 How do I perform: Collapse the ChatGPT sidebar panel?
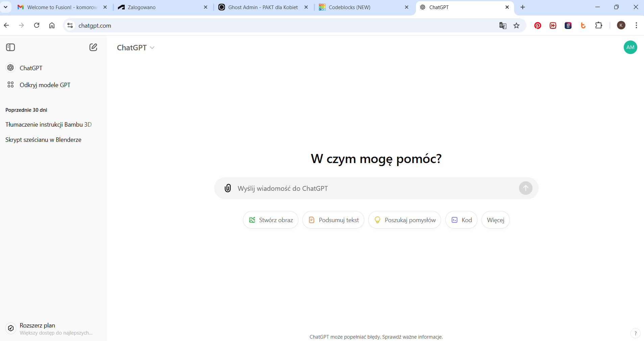click(10, 47)
